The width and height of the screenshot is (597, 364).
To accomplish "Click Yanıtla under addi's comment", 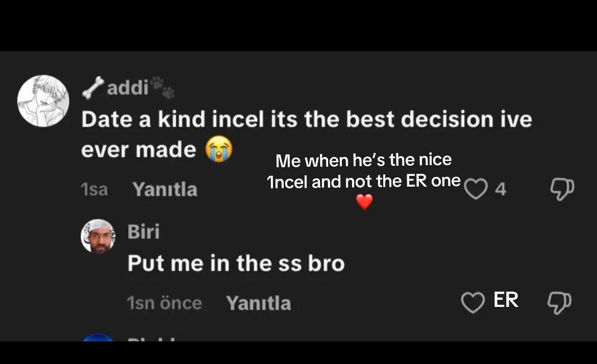I will (x=165, y=189).
